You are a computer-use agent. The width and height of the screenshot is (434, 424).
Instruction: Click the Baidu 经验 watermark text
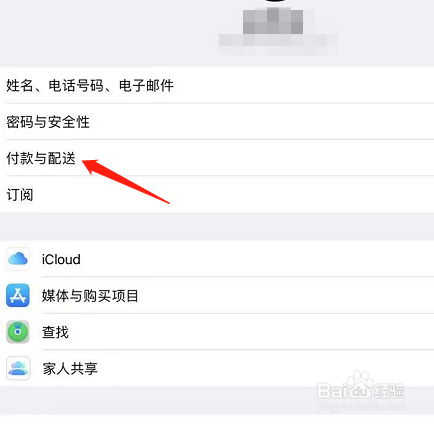(389, 390)
